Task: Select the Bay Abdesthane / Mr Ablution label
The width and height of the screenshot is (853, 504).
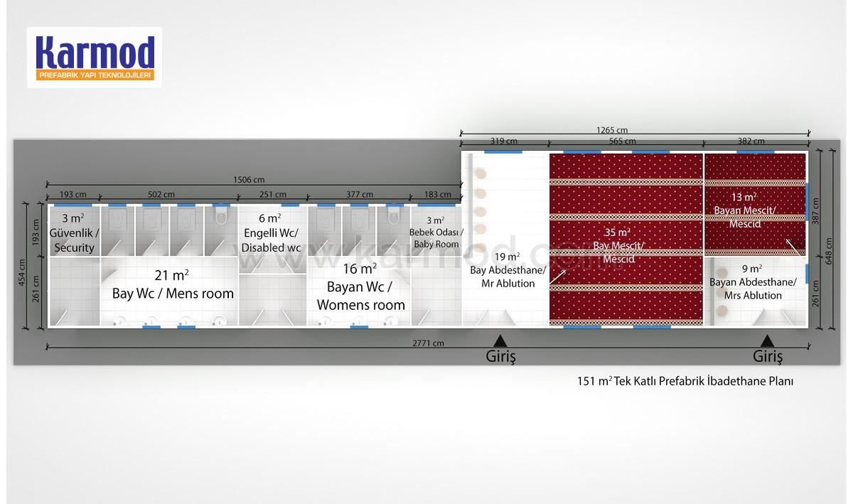Action: 508,270
